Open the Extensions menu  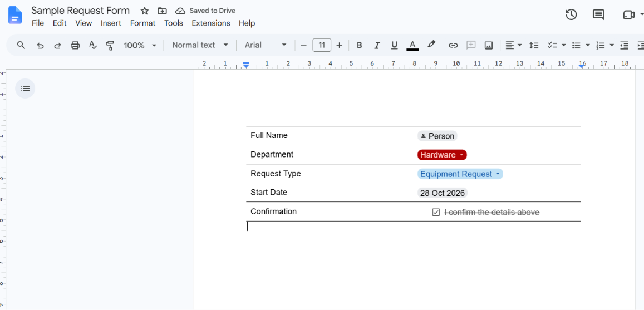pos(211,23)
